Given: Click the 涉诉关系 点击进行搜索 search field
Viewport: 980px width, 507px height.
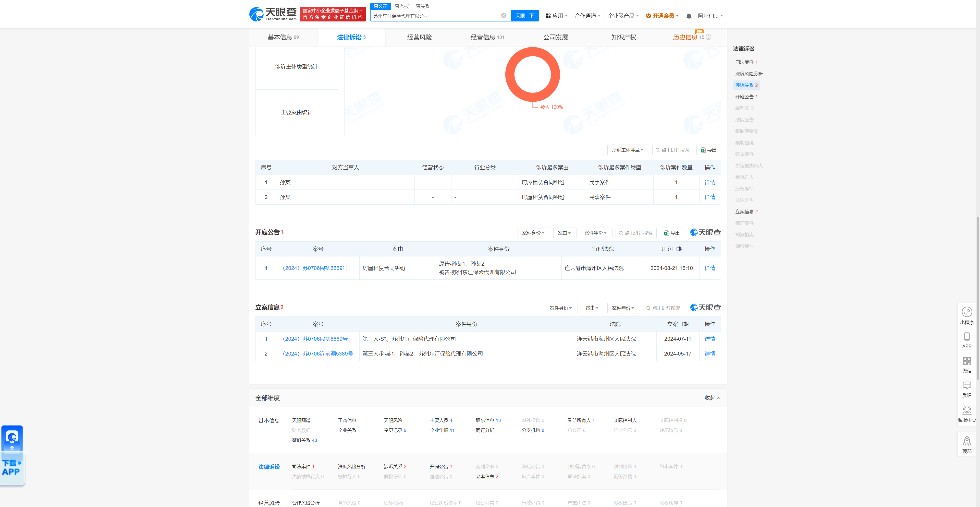Looking at the screenshot, I should coord(672,150).
